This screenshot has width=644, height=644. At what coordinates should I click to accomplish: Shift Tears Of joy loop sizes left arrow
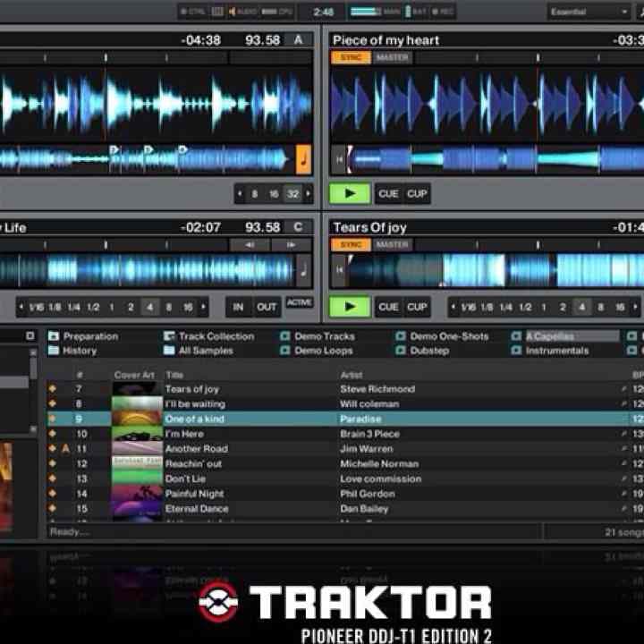(453, 307)
